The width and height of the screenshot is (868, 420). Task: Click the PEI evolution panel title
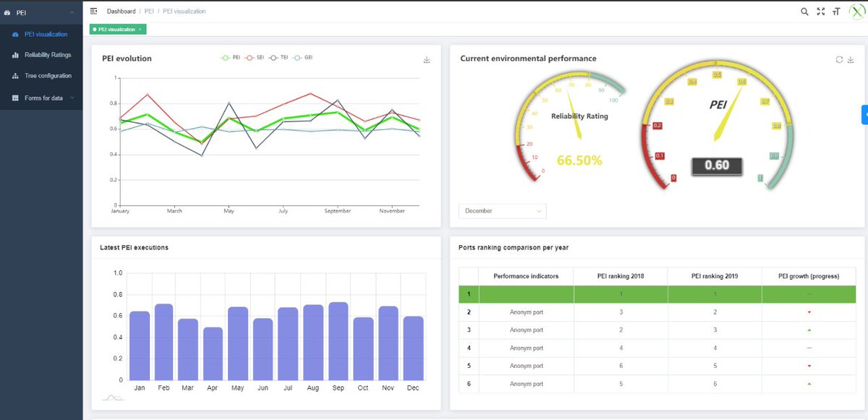[127, 59]
